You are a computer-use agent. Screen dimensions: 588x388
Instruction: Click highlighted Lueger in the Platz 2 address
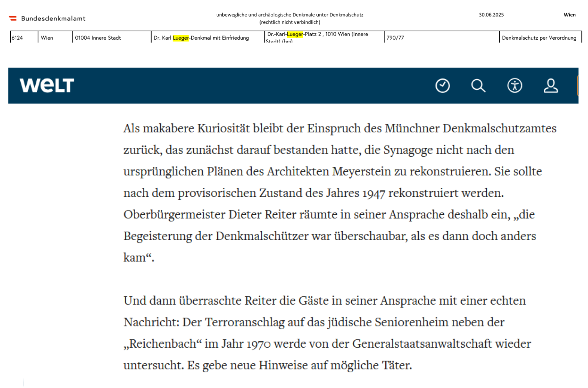pyautogui.click(x=295, y=34)
